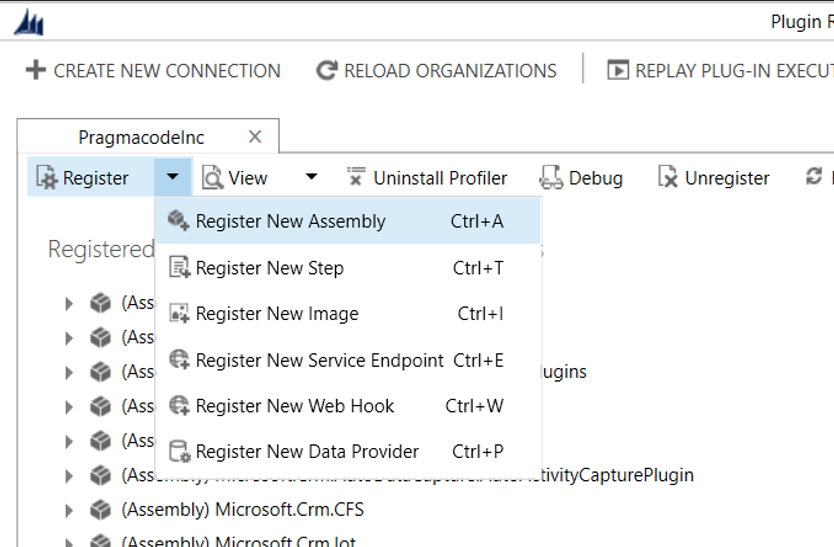The width and height of the screenshot is (834, 547).
Task: Expand the fifth assembly tree node
Action: [x=69, y=442]
